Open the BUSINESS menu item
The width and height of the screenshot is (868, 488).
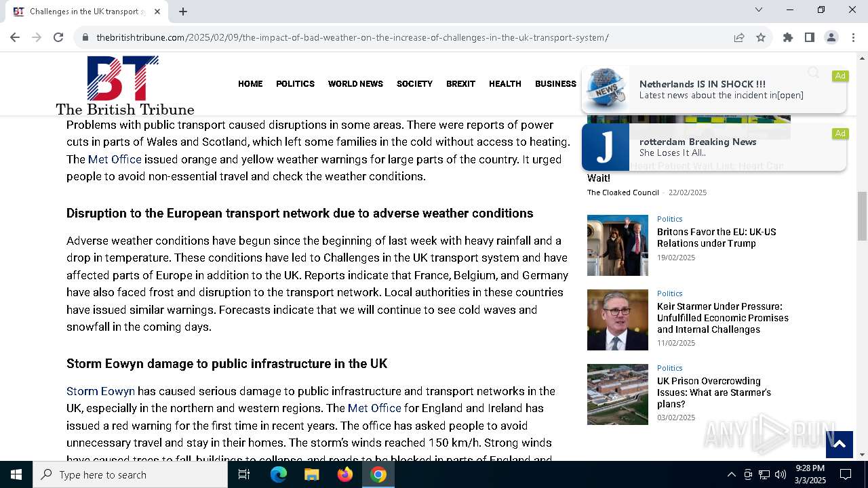(x=555, y=84)
